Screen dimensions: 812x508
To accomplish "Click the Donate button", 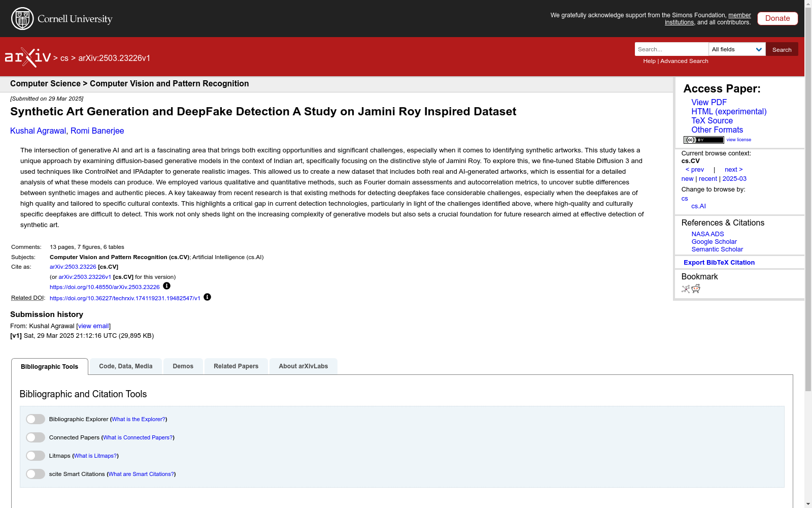I will point(777,18).
